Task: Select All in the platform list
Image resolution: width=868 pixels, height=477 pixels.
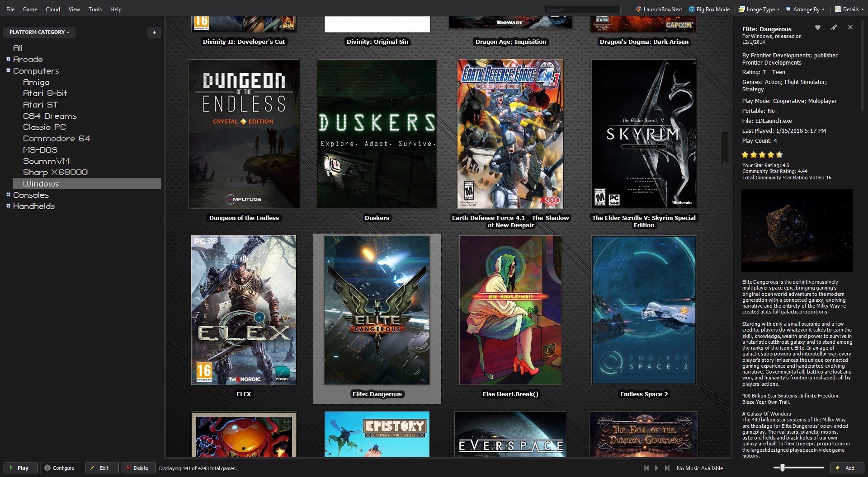Action: [18, 48]
